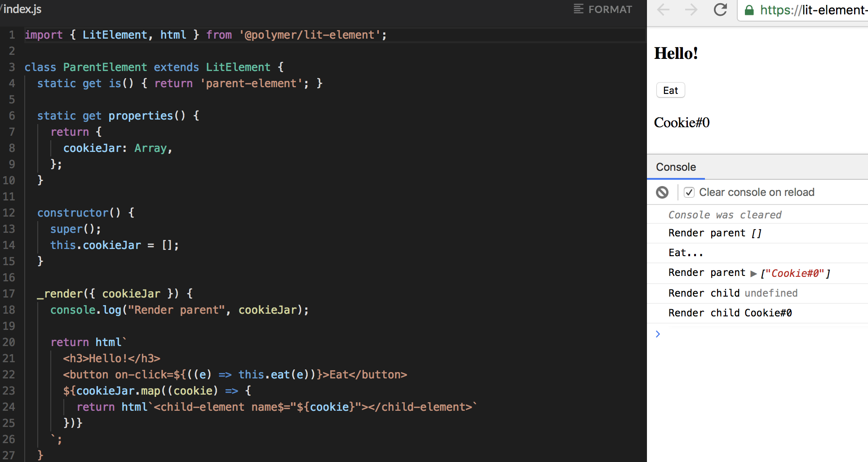868x462 pixels.
Task: Reload the page with the refresh icon
Action: coord(720,10)
